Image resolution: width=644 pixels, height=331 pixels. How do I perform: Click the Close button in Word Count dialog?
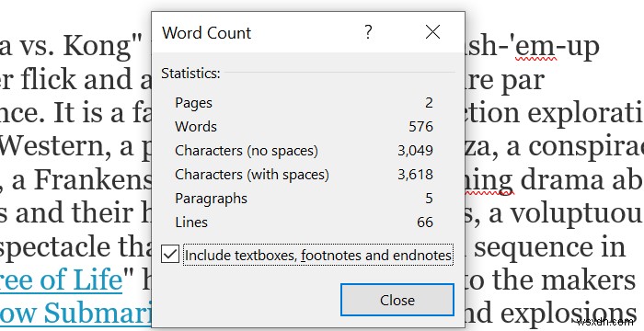click(397, 300)
